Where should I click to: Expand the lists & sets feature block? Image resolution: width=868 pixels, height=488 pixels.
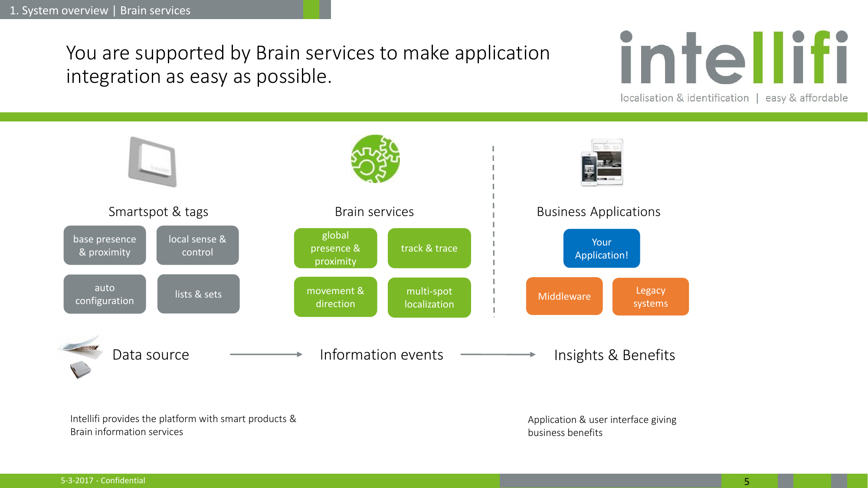(199, 295)
